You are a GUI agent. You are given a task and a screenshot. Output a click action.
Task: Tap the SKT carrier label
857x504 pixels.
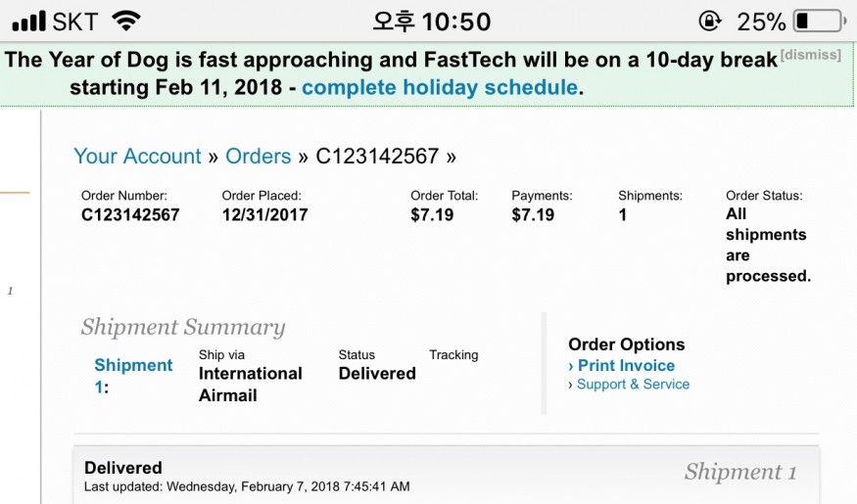tap(74, 22)
